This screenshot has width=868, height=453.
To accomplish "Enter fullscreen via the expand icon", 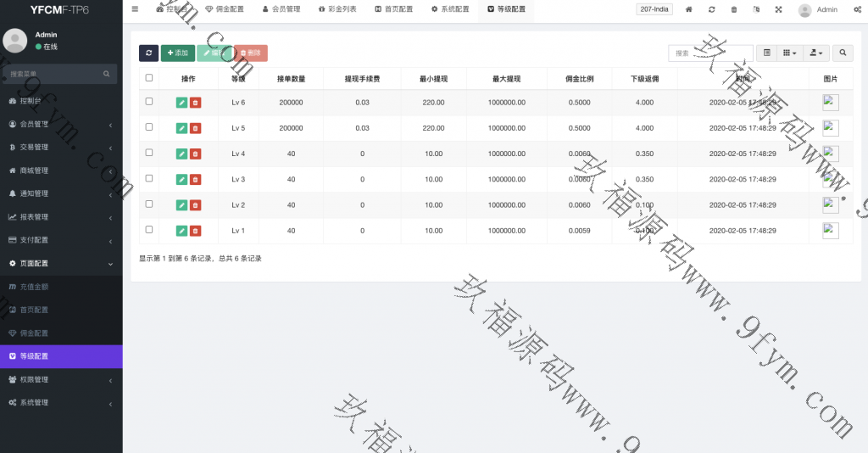I will pos(778,9).
